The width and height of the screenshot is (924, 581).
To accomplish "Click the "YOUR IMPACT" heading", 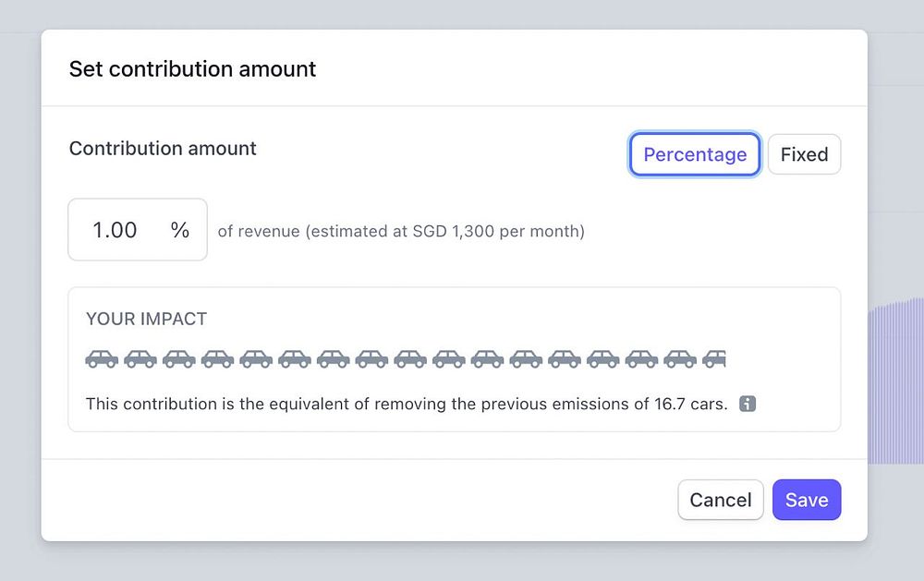I will (146, 319).
